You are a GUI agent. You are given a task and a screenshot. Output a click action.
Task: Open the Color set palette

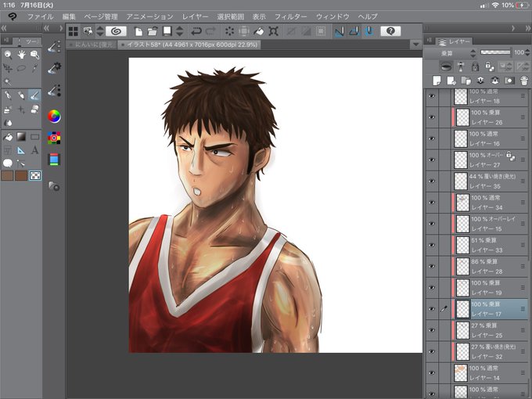54,138
